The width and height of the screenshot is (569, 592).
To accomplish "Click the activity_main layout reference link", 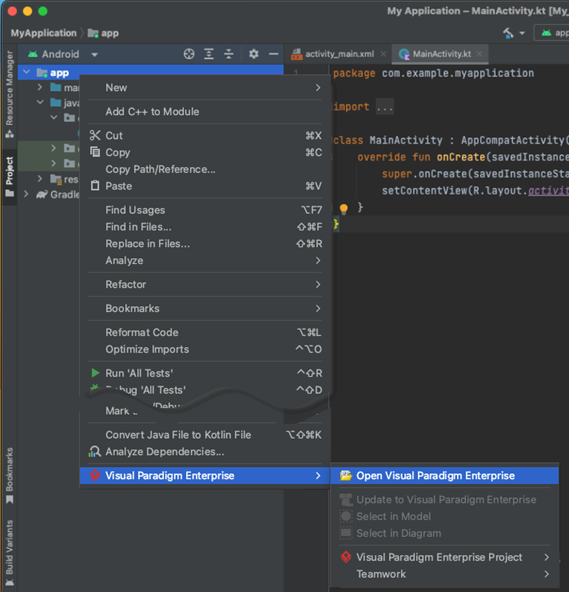I will pyautogui.click(x=548, y=191).
